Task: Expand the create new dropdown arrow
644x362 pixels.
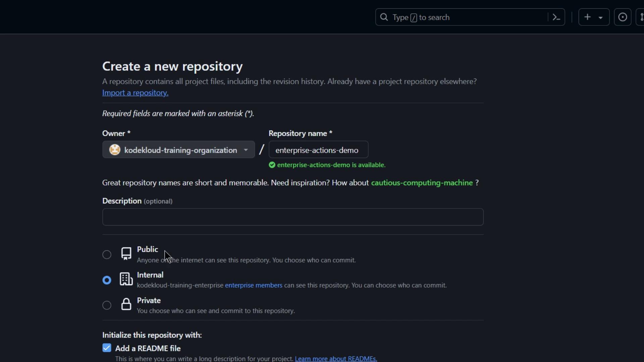Action: point(601,17)
